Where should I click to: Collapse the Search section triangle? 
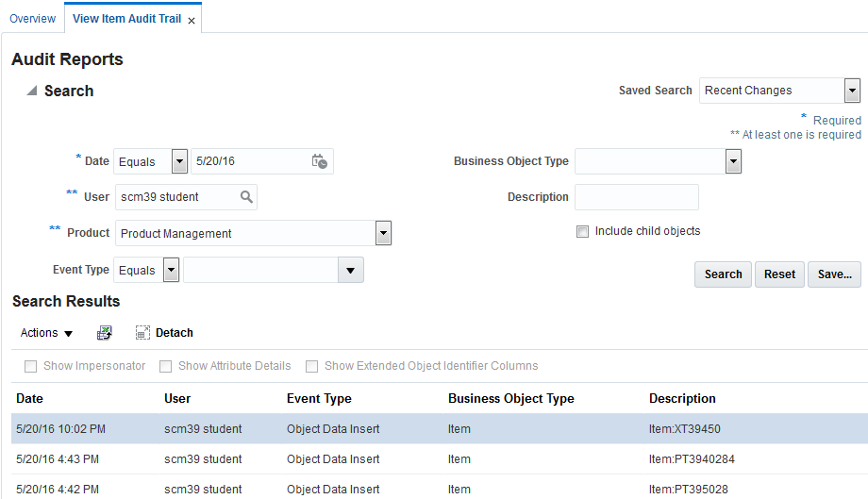31,91
